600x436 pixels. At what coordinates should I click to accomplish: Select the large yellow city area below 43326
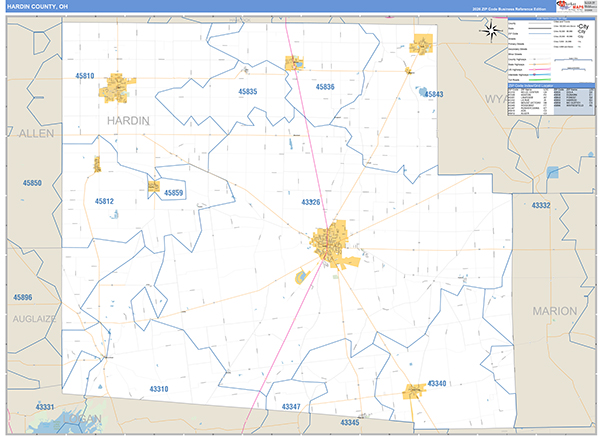[334, 245]
